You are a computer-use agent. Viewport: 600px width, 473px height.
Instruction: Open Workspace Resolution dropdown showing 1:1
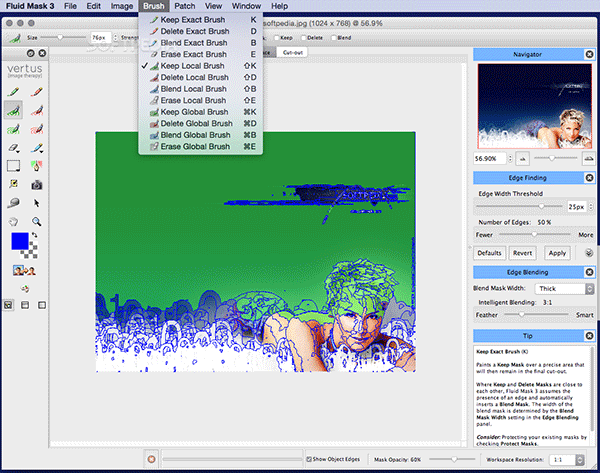click(x=567, y=460)
